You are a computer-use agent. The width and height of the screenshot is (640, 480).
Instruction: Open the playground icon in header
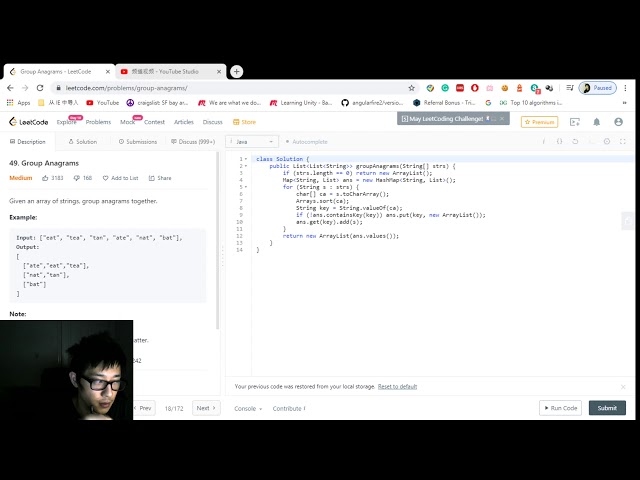click(x=575, y=122)
